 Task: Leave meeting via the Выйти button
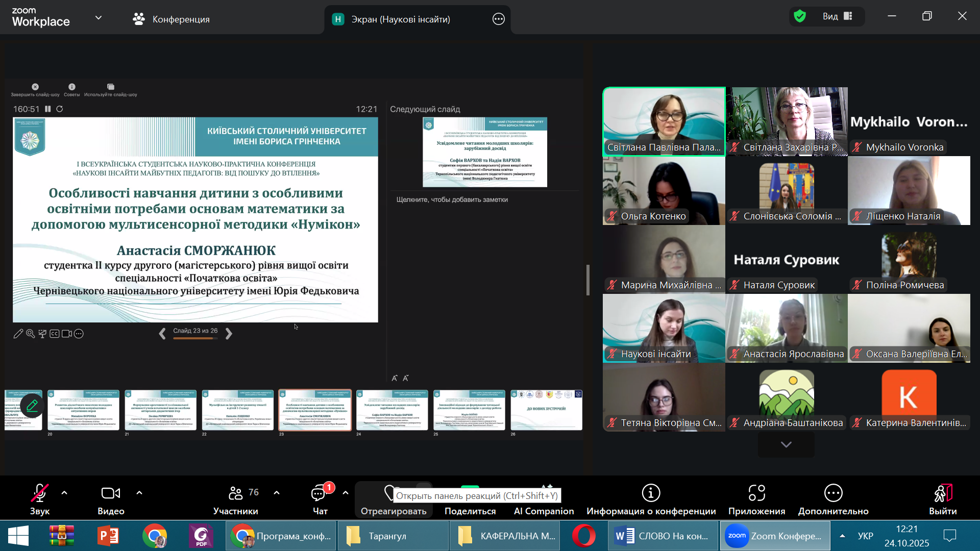[x=943, y=498]
